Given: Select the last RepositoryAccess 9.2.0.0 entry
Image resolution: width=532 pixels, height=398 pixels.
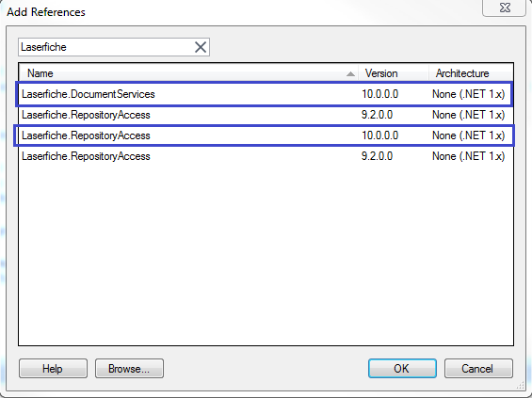Looking at the screenshot, I should [x=266, y=156].
